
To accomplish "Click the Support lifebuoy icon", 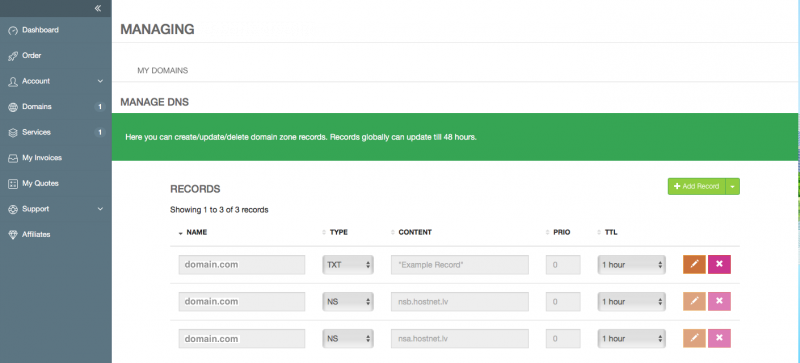I will tap(13, 209).
